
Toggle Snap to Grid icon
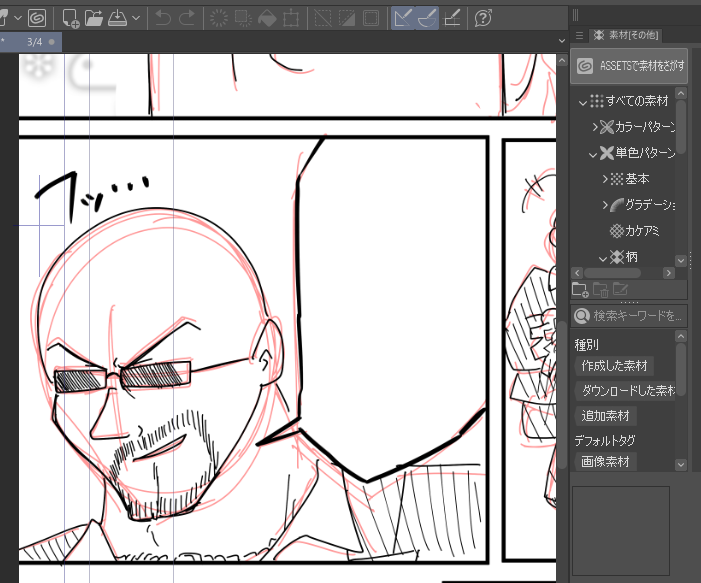point(452,18)
